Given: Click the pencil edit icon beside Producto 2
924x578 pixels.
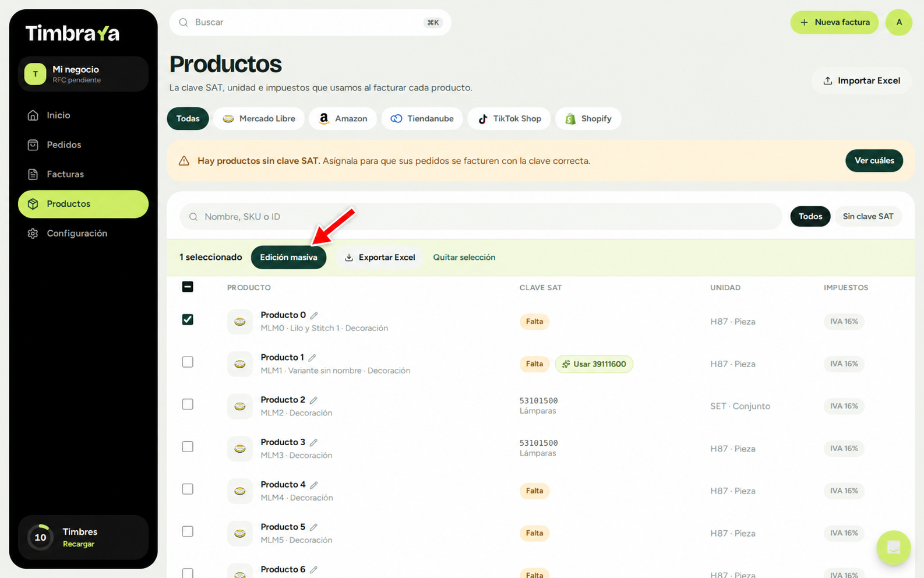Looking at the screenshot, I should [x=313, y=400].
